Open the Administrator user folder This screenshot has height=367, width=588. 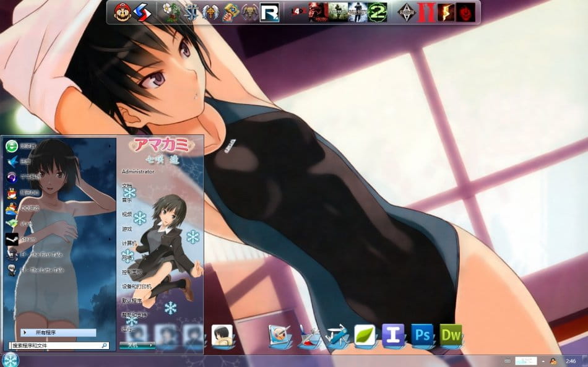tap(138, 171)
